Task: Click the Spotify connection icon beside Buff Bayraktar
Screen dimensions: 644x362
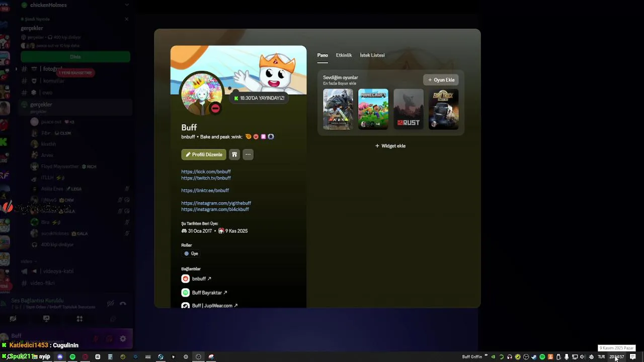Action: [x=186, y=293]
